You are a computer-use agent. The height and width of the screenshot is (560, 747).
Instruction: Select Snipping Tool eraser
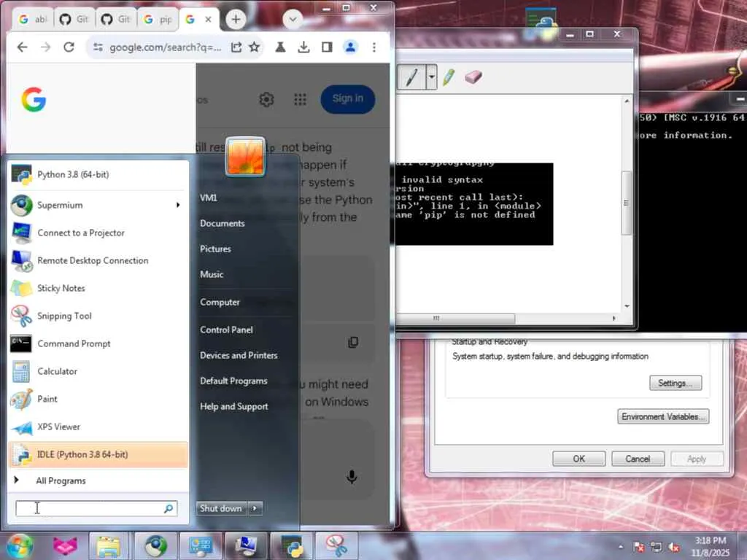click(473, 77)
